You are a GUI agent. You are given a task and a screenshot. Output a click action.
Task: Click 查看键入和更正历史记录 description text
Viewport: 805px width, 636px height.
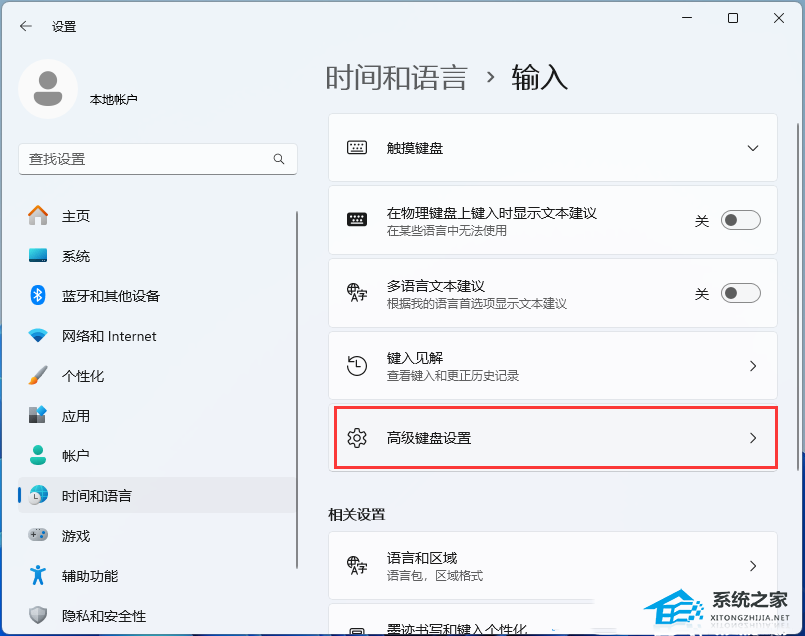point(453,376)
